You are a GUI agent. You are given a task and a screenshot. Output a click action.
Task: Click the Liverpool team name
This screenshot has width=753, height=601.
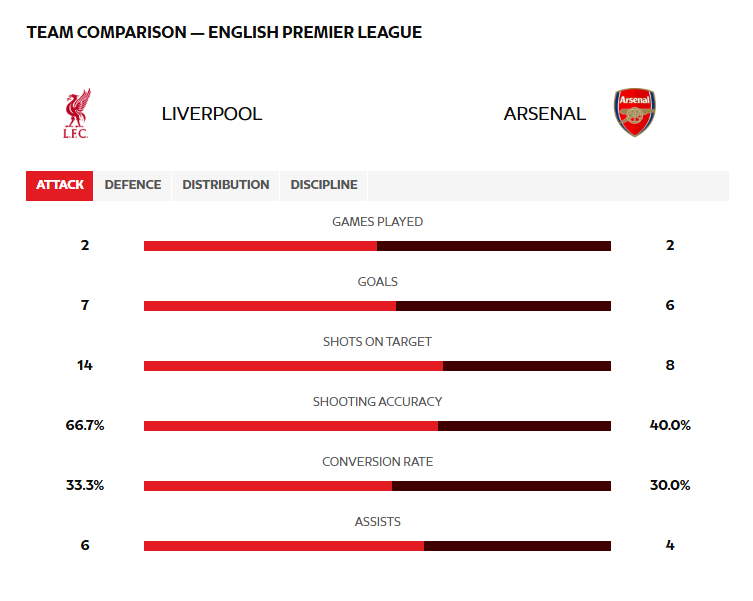[212, 114]
